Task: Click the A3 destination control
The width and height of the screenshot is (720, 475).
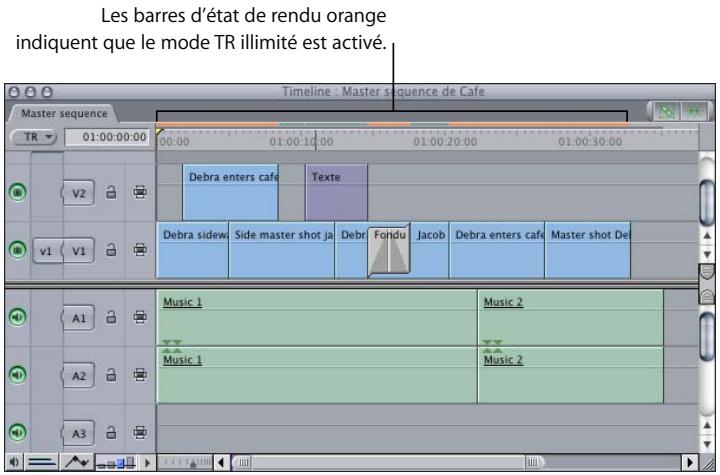Action: pos(78,434)
